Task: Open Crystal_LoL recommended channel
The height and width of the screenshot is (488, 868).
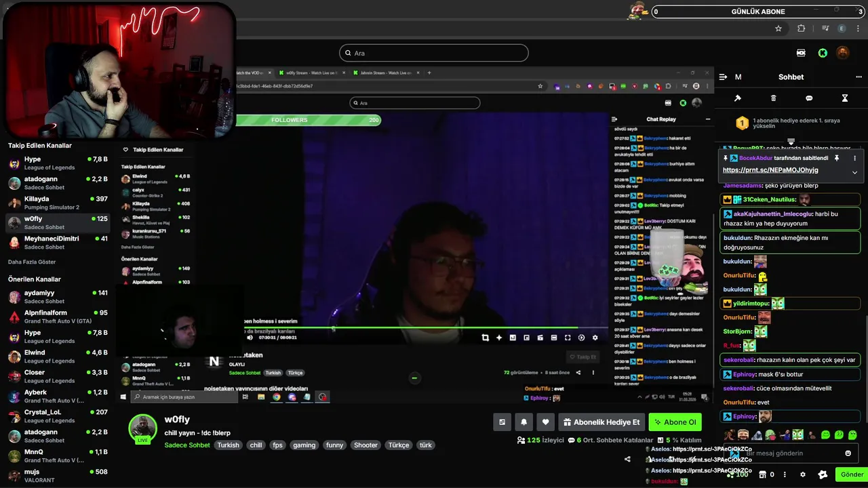Action: coord(58,416)
